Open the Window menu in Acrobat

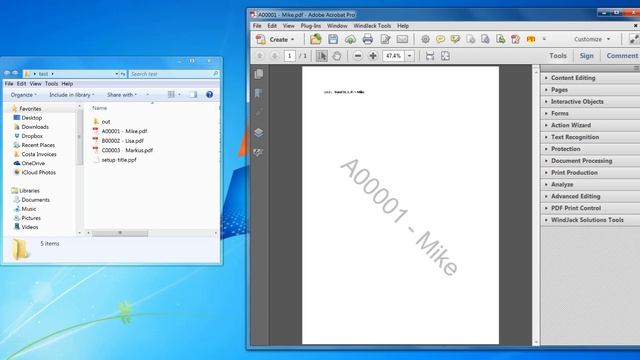pos(337,26)
